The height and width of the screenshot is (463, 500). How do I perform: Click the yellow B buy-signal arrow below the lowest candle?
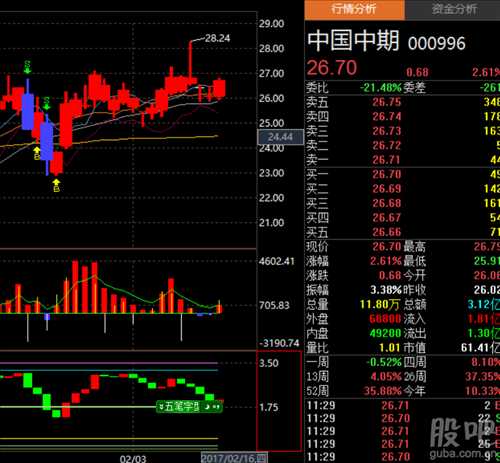57,185
